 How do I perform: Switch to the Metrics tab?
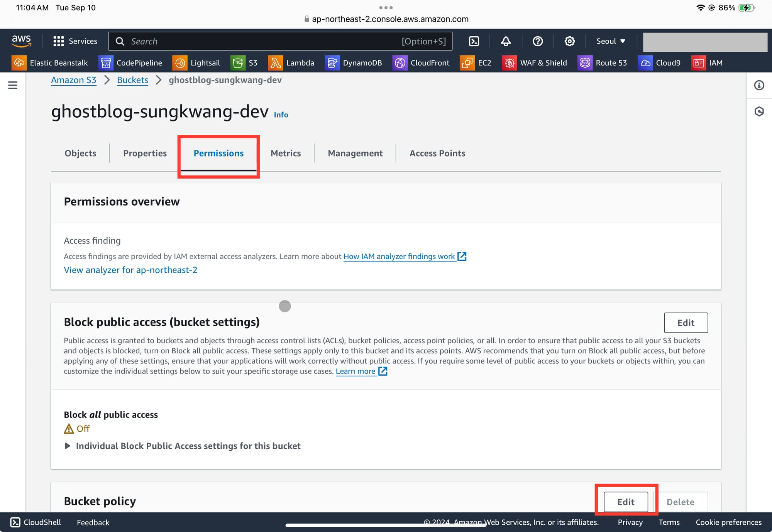pos(286,153)
